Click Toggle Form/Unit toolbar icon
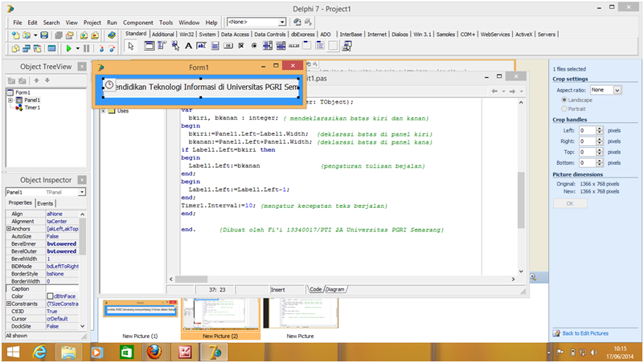 pyautogui.click(x=37, y=48)
